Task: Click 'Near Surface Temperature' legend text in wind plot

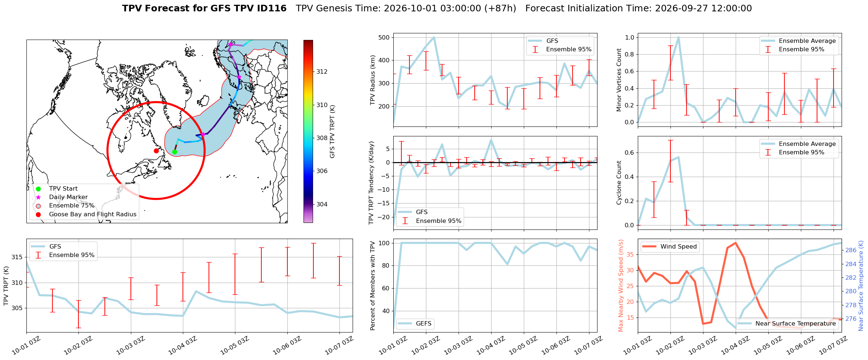Action: 796,323
